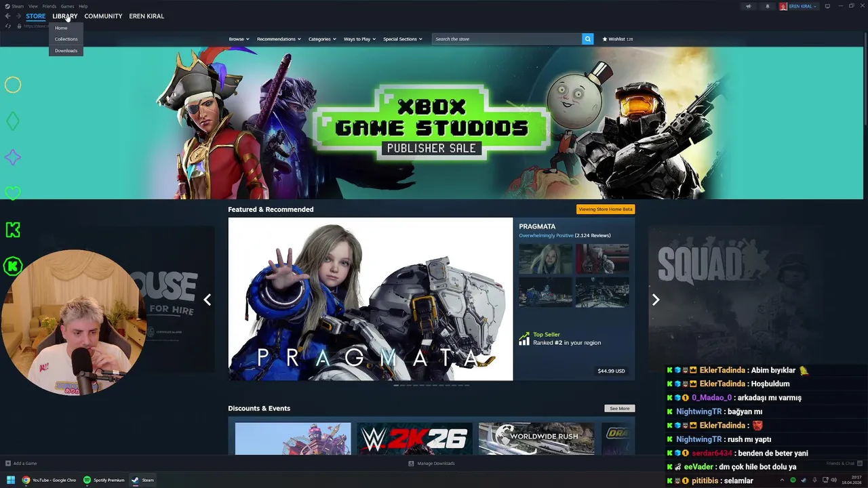Enter Big Picture mode monitor icon

[x=827, y=6]
